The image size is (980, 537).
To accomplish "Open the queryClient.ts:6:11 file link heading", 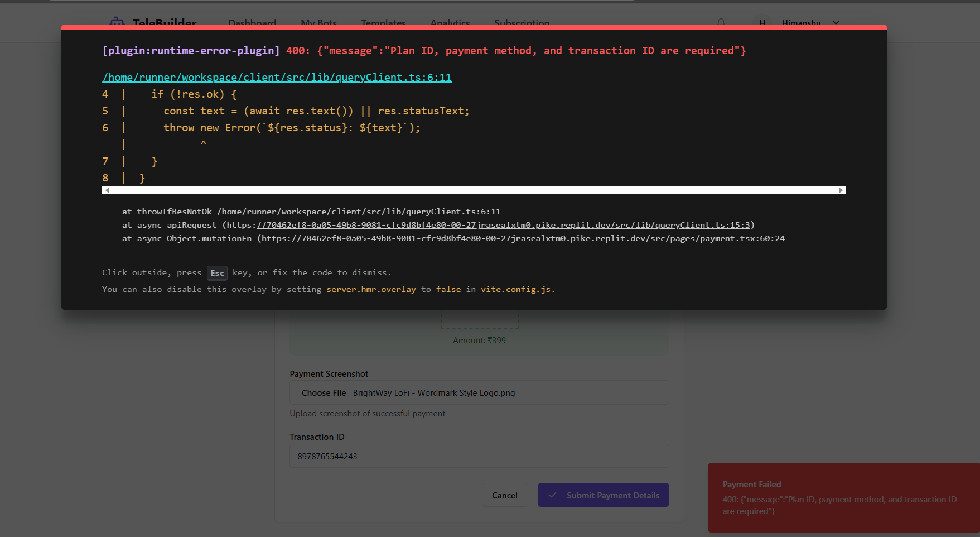I will pyautogui.click(x=277, y=78).
